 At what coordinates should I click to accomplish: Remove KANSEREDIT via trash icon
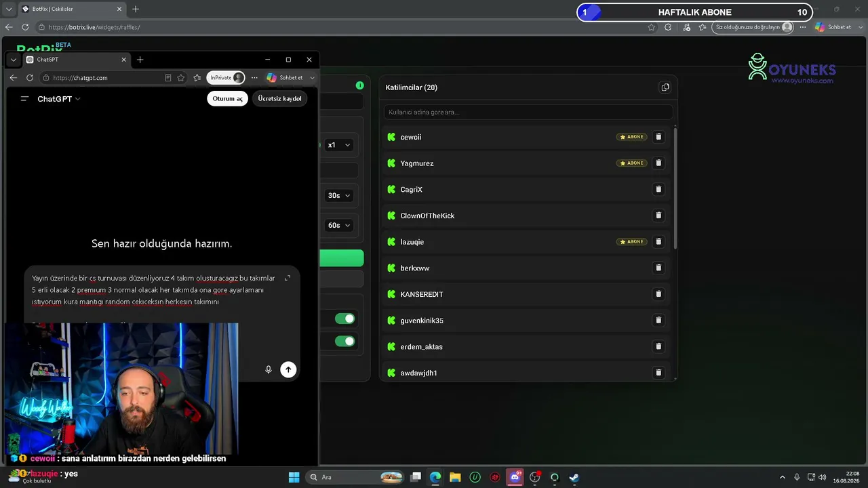[658, 294]
